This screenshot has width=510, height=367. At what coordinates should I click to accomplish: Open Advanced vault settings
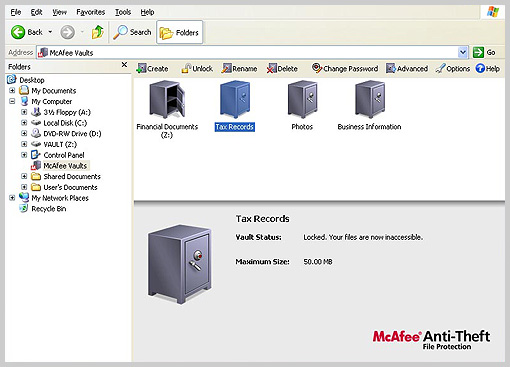407,69
